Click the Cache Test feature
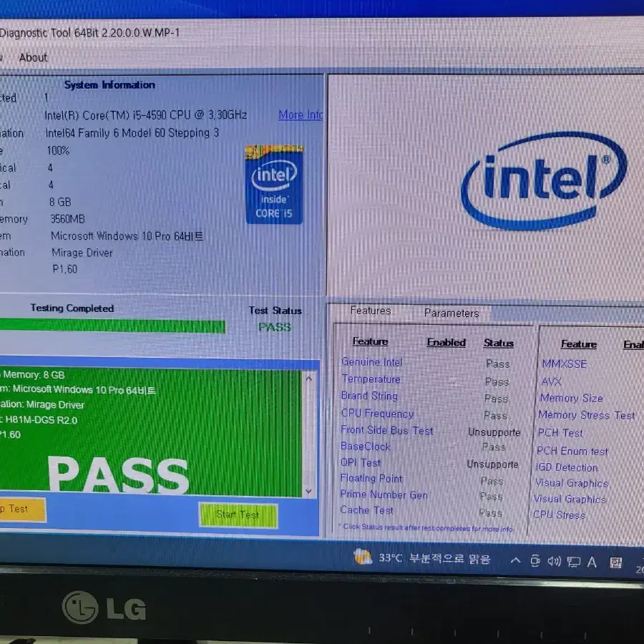 pos(366,510)
